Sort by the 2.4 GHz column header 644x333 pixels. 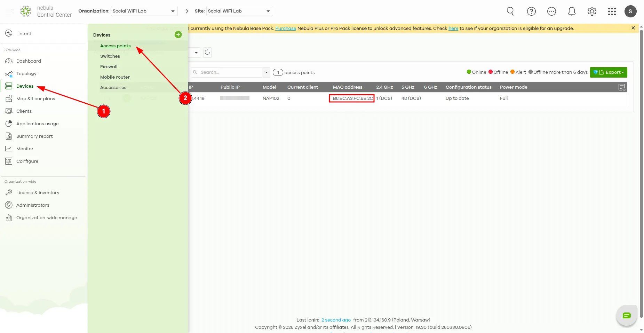pyautogui.click(x=384, y=87)
